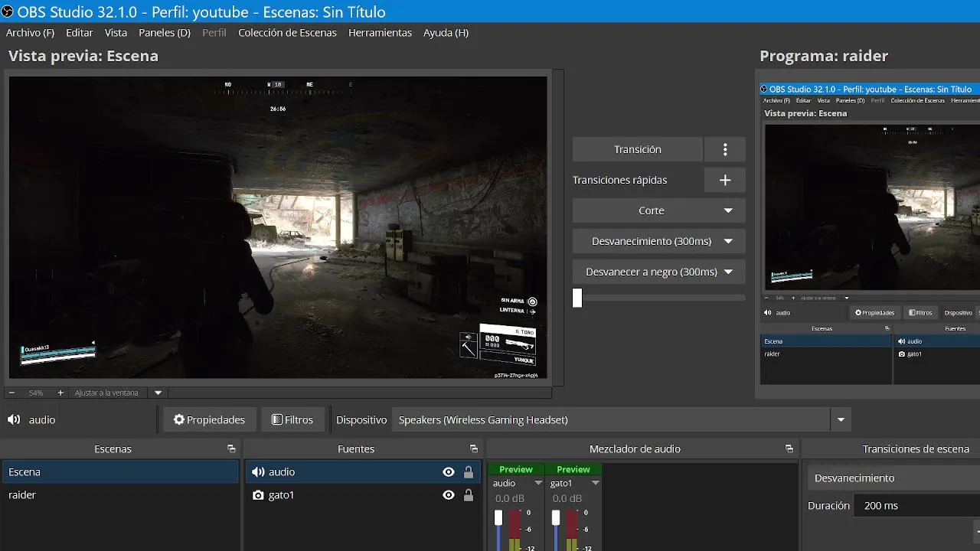Screen dimensions: 980x551
Task: Open the Paneles (D) menu
Action: (x=165, y=33)
